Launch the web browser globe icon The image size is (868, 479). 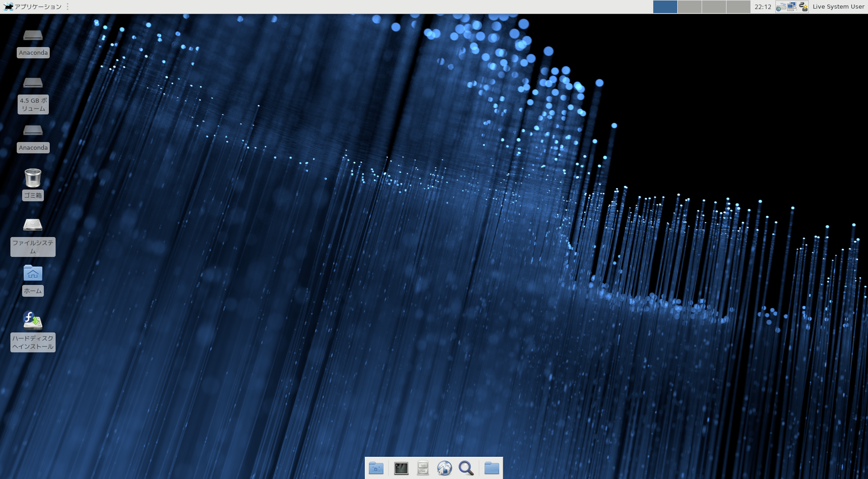tap(444, 468)
